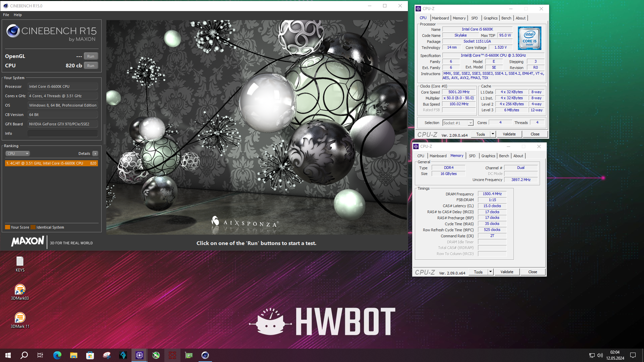
Task: Open taskbar Search
Action: (24, 355)
